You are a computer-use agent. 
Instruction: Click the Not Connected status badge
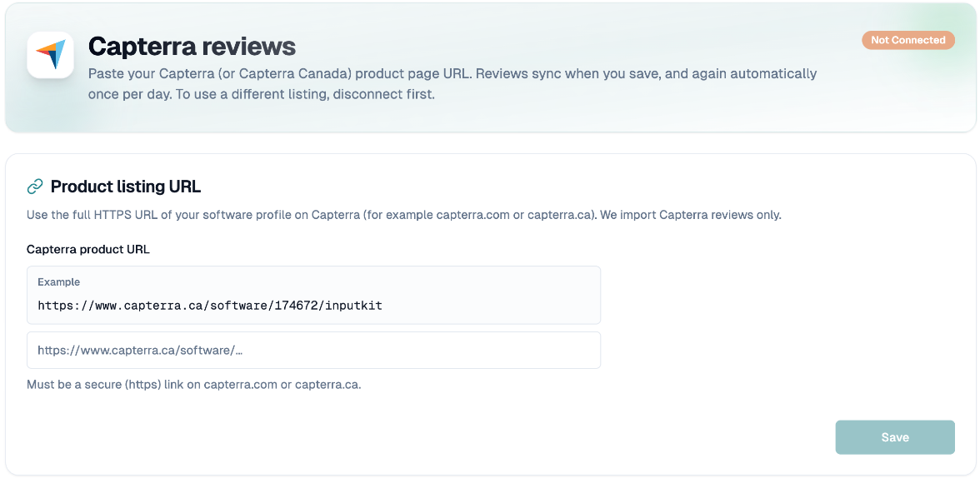coord(908,40)
